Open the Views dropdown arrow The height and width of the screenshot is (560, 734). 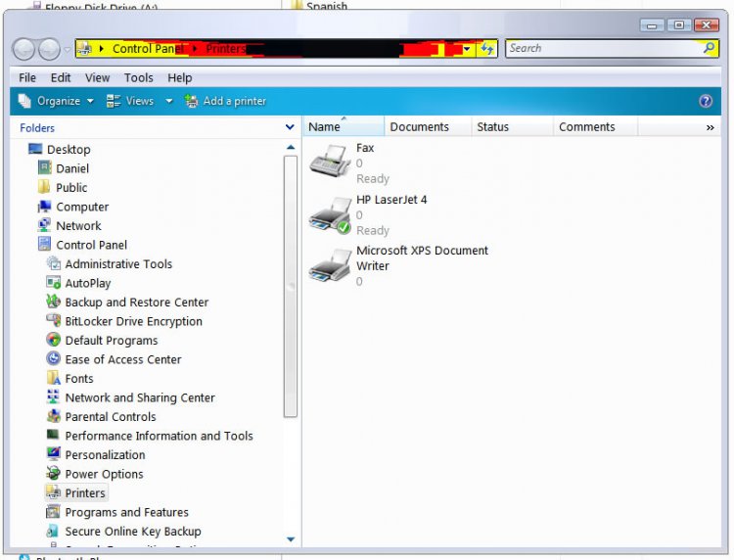coord(169,101)
